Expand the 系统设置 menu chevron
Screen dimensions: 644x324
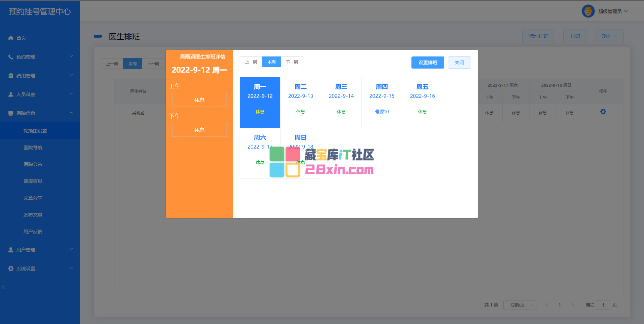pos(71,268)
